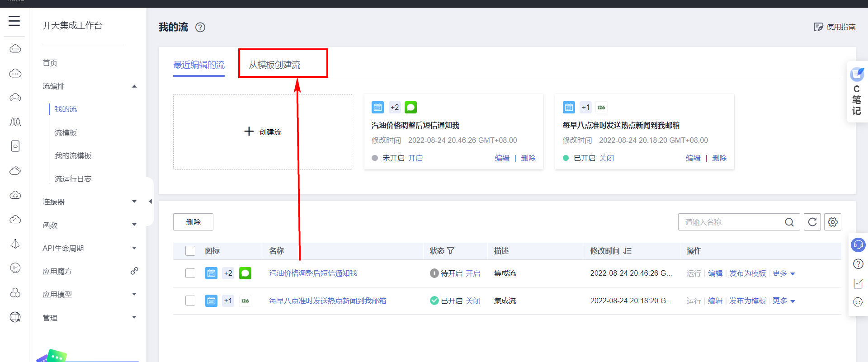
Task: Open 汽油价格调整后短信通知我 flow name link
Action: click(313, 273)
